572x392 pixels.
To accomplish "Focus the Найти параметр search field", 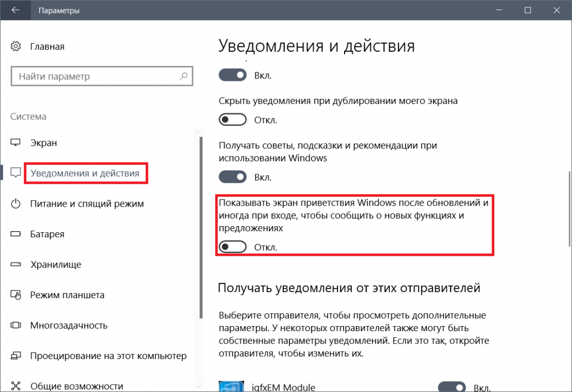I will tap(102, 76).
